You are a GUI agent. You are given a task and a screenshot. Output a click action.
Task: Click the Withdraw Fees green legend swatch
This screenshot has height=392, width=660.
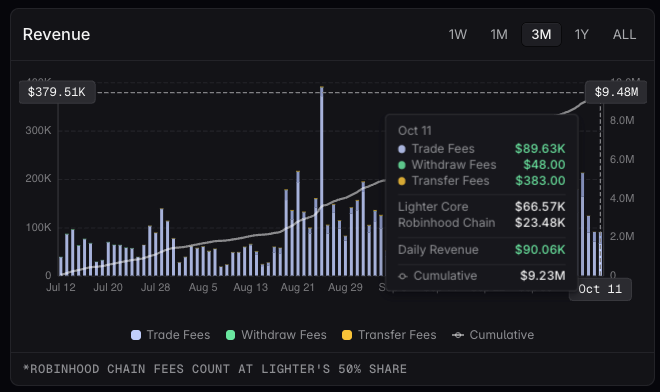tap(230, 335)
